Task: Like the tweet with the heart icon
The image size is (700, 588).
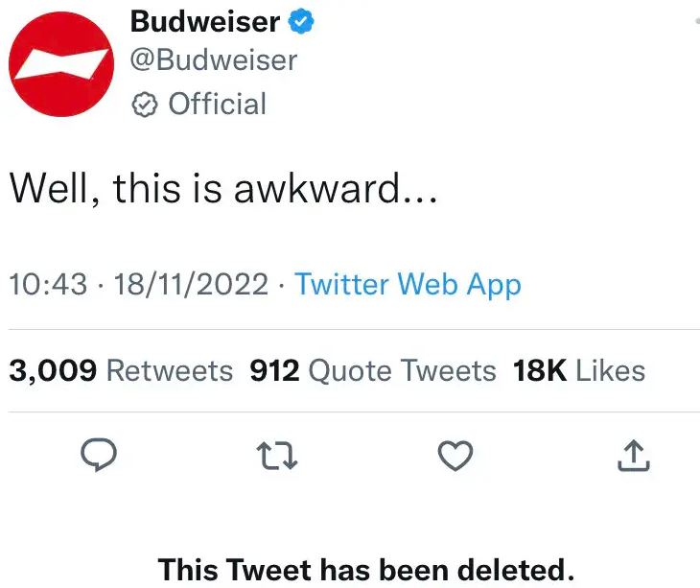Action: [455, 456]
